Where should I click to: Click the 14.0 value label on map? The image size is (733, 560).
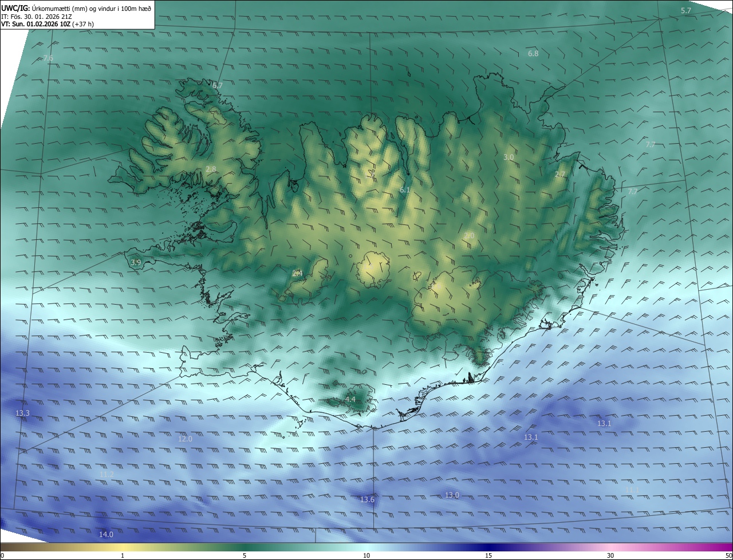click(x=106, y=534)
